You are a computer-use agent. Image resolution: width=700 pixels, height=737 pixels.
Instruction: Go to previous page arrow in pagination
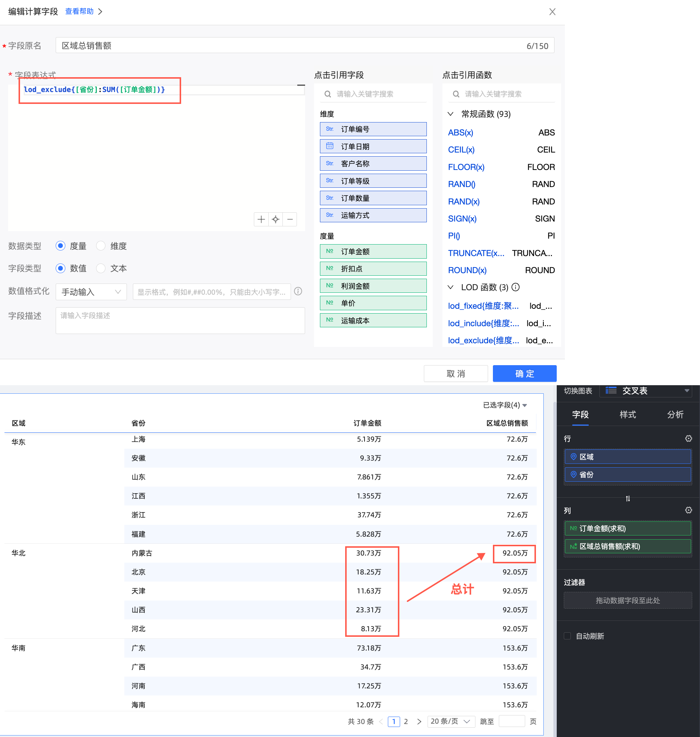click(x=380, y=722)
